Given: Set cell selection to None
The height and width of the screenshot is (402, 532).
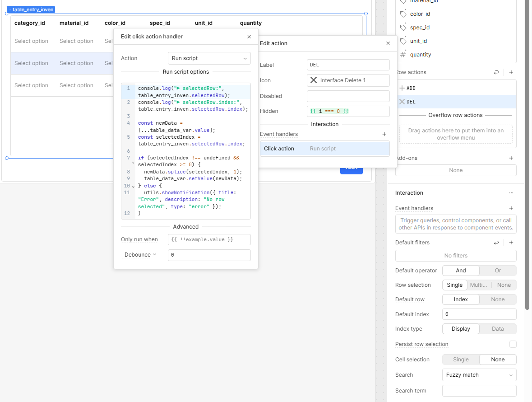Looking at the screenshot, I should click(498, 360).
